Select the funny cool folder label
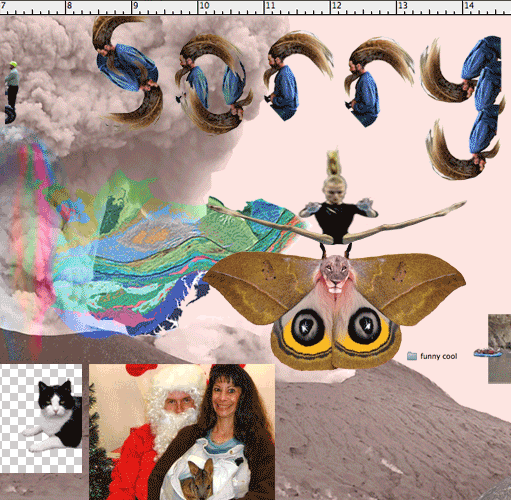Viewport: 511px width, 500px height. click(439, 356)
